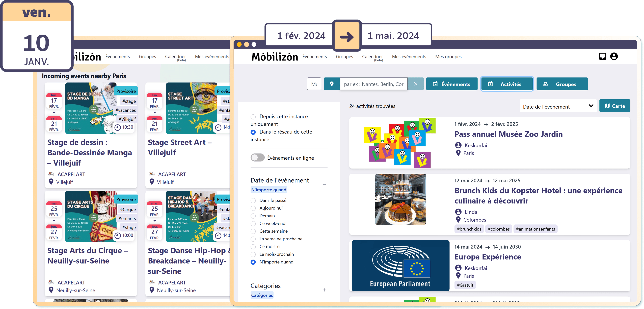Click the location pin icon in search bar
The image size is (644, 309).
point(332,84)
